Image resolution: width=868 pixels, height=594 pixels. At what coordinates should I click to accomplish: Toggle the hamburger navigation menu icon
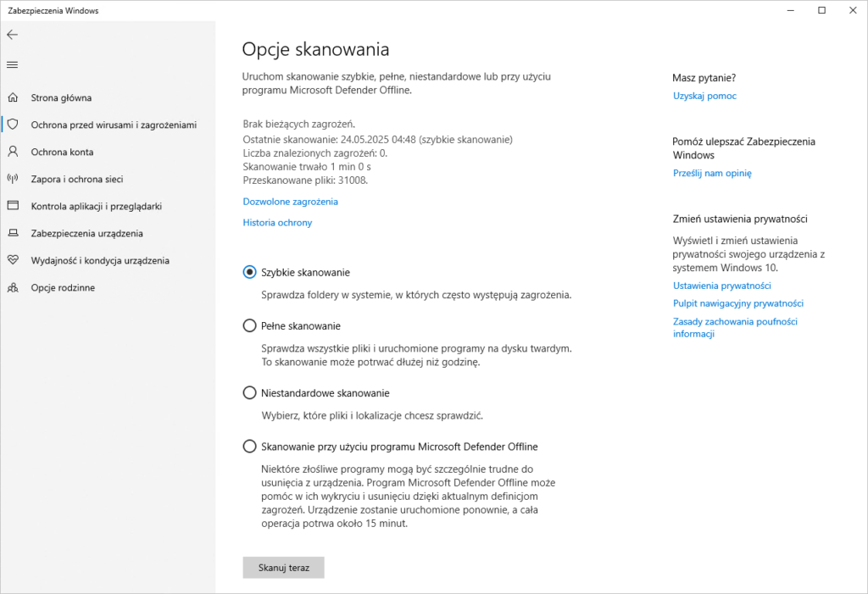point(12,64)
